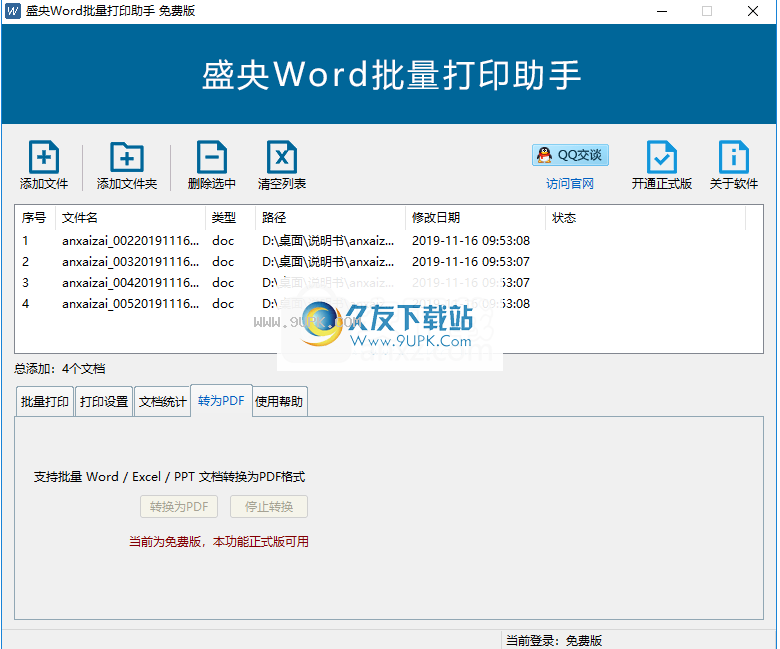
Task: Open the 访问官网 website link
Action: (570, 184)
